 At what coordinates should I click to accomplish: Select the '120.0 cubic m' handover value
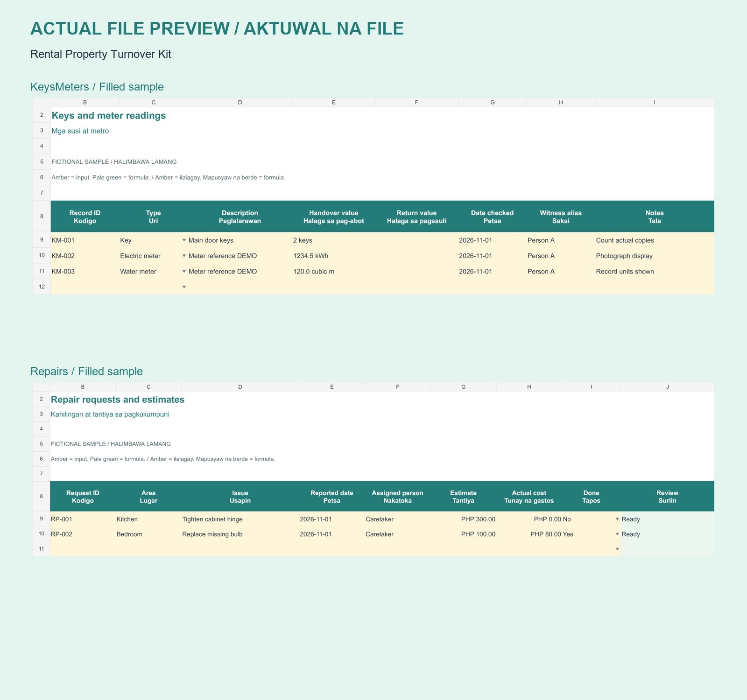coord(333,272)
